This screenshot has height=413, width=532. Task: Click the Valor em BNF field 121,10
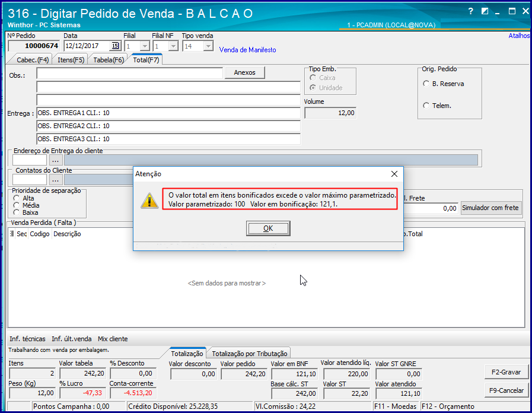(x=294, y=374)
